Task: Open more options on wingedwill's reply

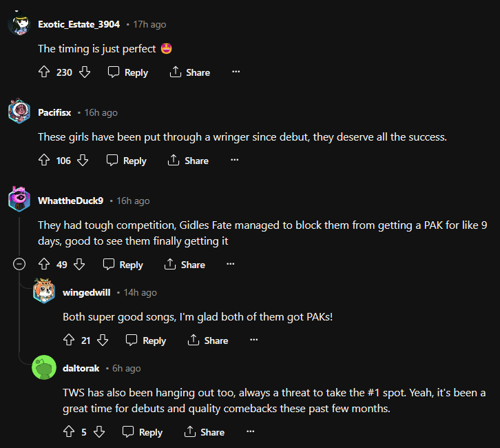Action: pos(253,340)
